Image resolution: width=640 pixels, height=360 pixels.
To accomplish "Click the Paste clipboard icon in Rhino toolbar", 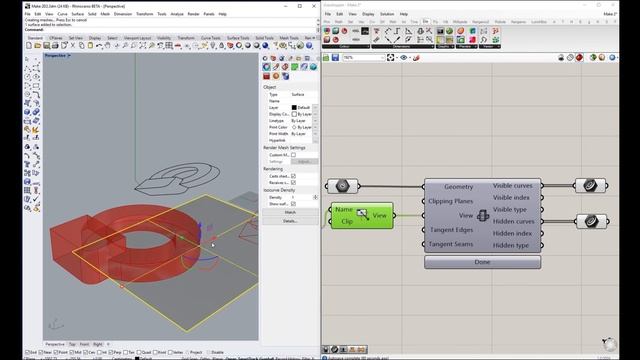I will pyautogui.click(x=90, y=46).
